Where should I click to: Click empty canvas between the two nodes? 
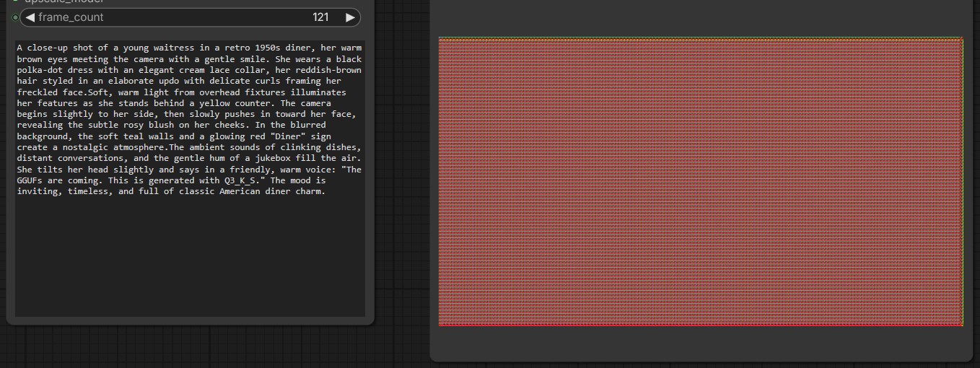click(x=401, y=180)
